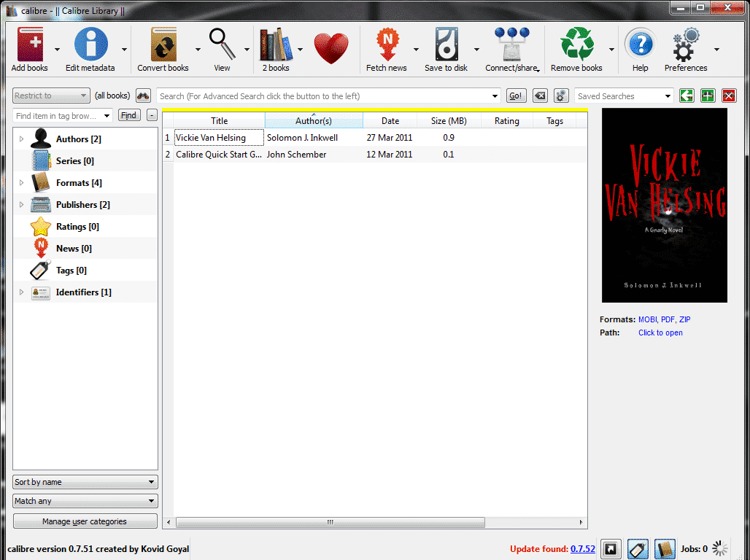Launch Convert books
The height and width of the screenshot is (560, 750).
coord(163,44)
